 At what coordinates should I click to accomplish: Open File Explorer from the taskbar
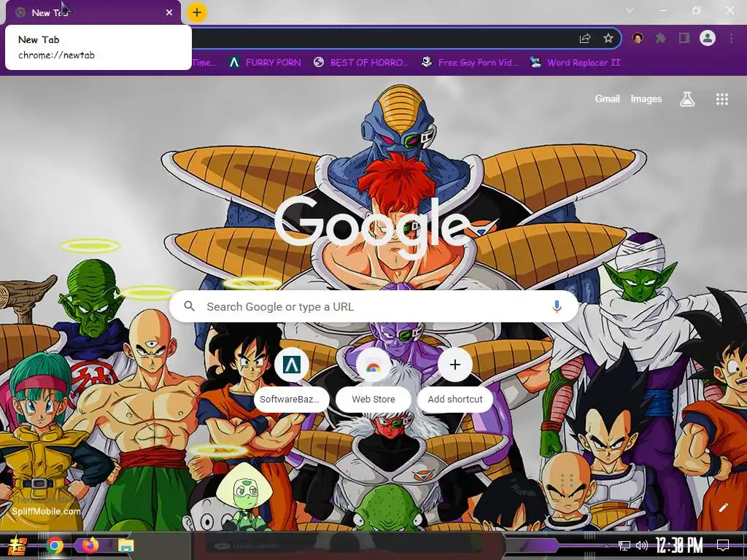(125, 545)
